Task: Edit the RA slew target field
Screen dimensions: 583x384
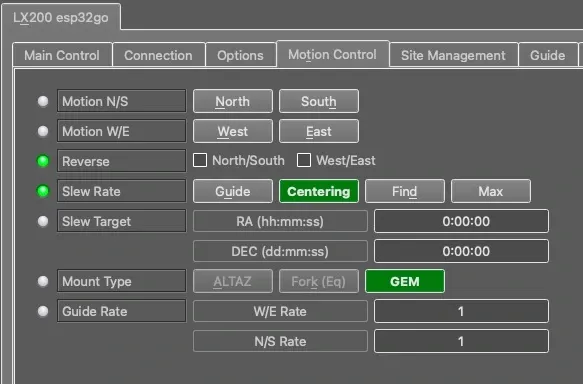Action: [461, 221]
